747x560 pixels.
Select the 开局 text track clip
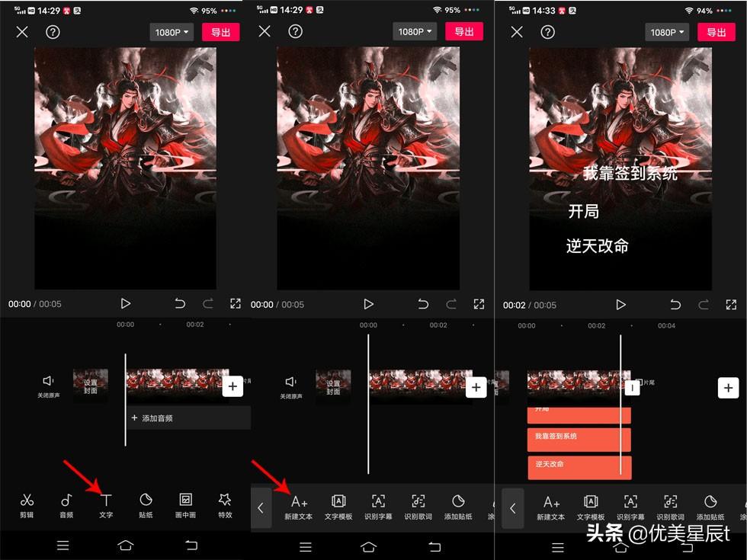point(579,415)
